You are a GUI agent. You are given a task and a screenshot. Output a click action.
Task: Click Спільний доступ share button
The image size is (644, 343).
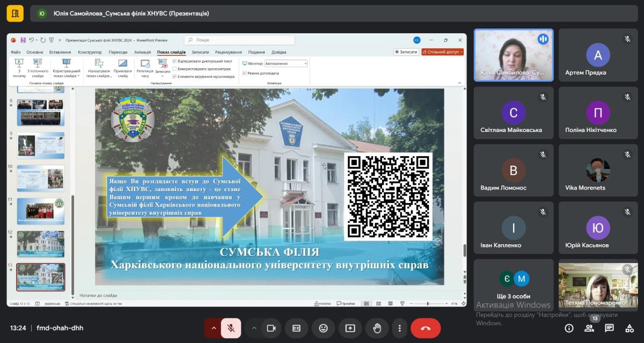coord(443,52)
